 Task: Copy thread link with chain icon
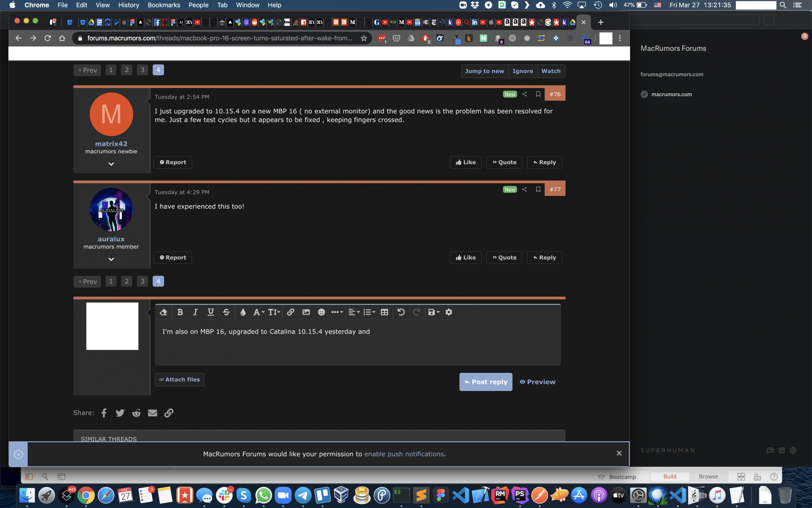[x=169, y=413]
